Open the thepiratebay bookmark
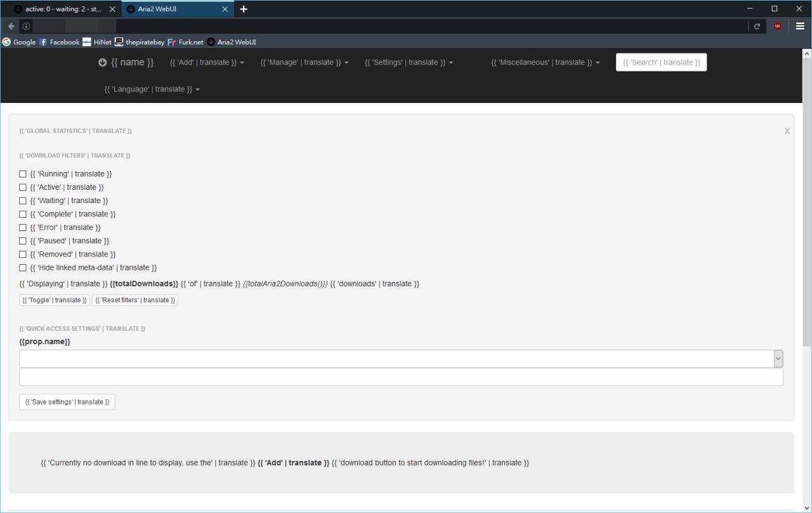 140,42
